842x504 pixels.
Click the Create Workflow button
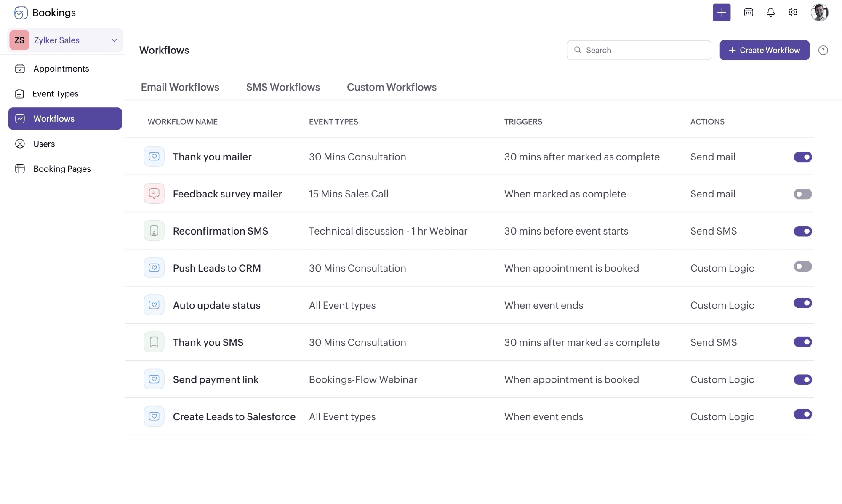coord(764,50)
